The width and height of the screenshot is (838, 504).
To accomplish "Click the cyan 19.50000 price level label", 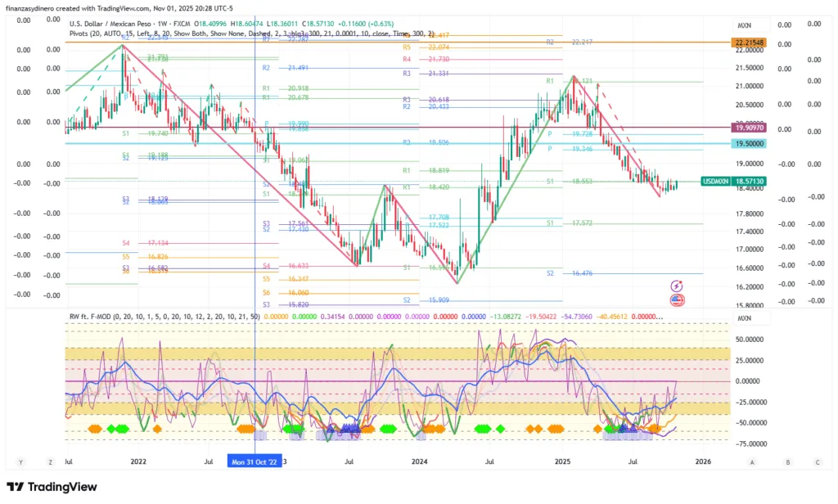I will pyautogui.click(x=749, y=143).
